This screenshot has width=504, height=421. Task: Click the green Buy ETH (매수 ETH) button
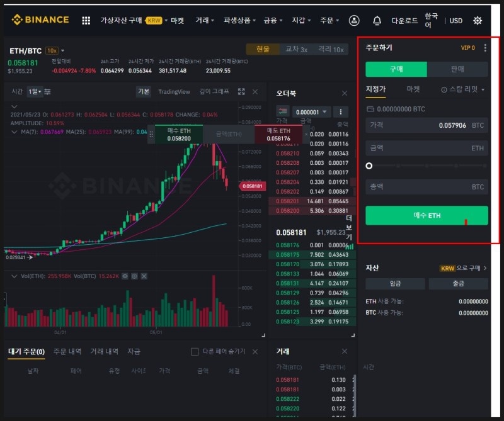coord(427,215)
